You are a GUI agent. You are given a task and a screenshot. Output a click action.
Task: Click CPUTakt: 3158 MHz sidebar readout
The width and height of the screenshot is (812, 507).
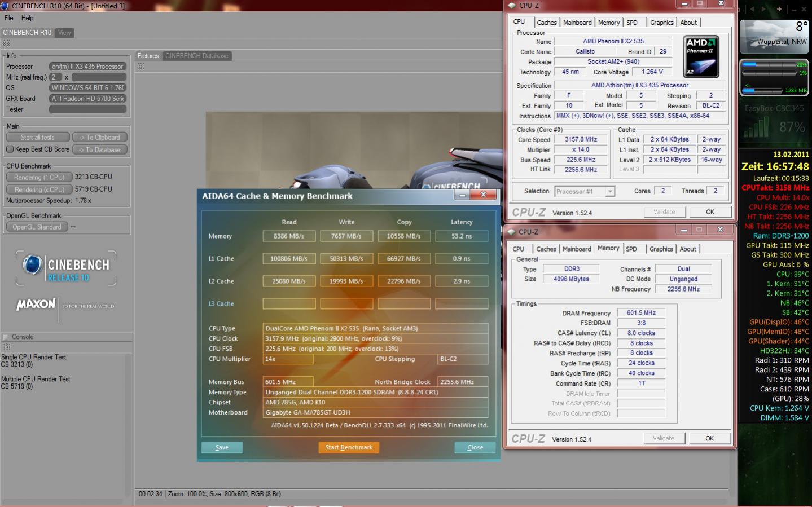(775, 188)
